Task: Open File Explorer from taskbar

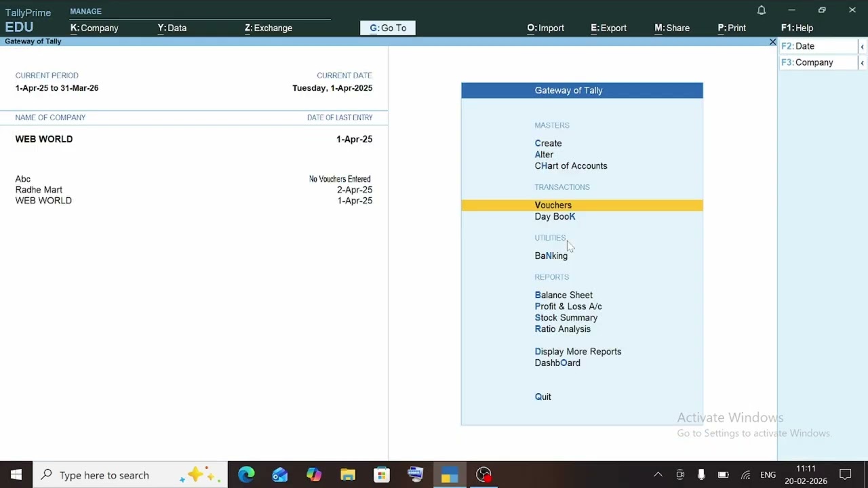Action: [x=348, y=474]
